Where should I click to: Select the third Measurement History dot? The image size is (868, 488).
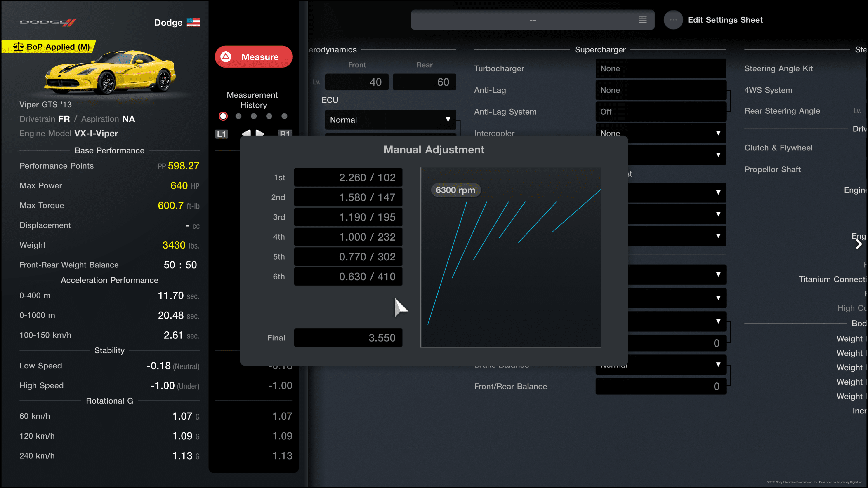254,116
